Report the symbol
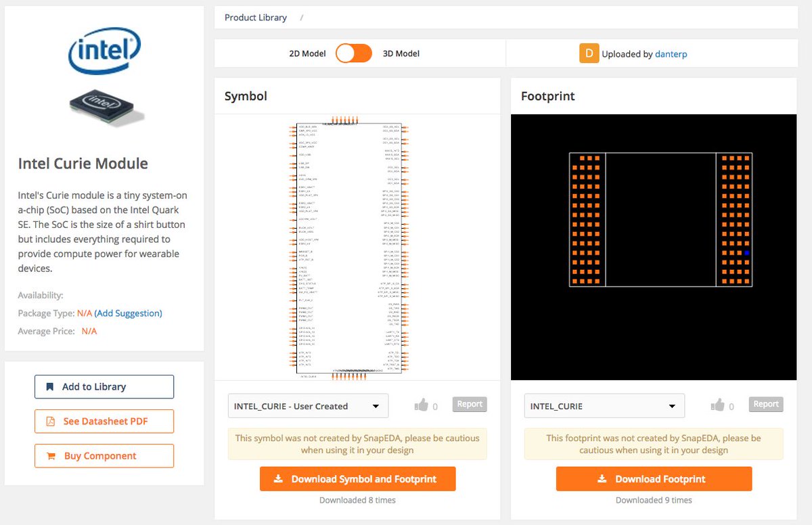The image size is (812, 525). coord(470,404)
